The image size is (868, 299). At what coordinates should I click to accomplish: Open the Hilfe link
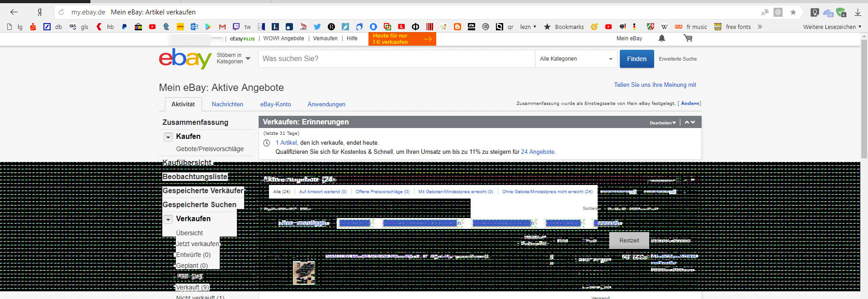(352, 38)
